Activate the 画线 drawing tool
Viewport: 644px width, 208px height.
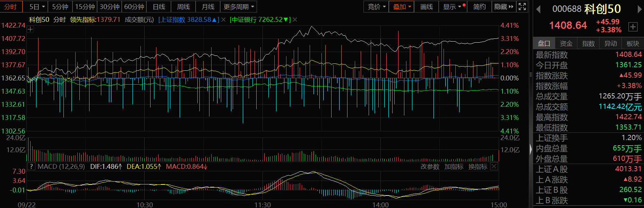(427, 7)
